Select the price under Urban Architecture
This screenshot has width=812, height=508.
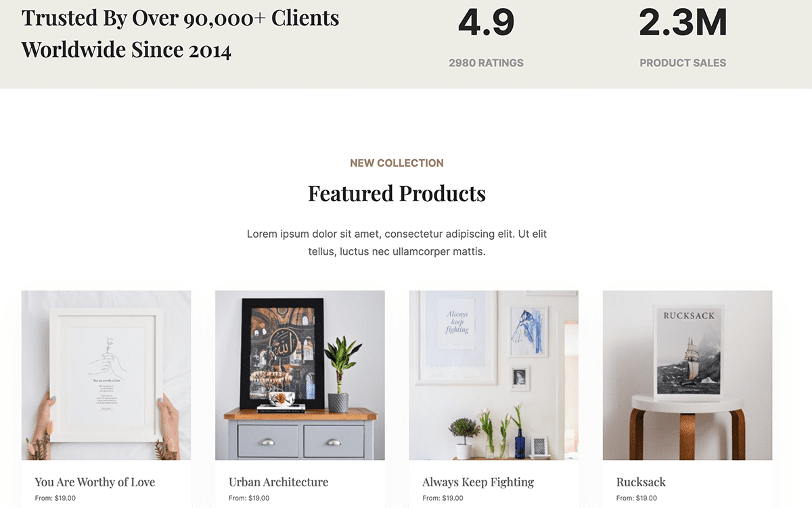(249, 499)
